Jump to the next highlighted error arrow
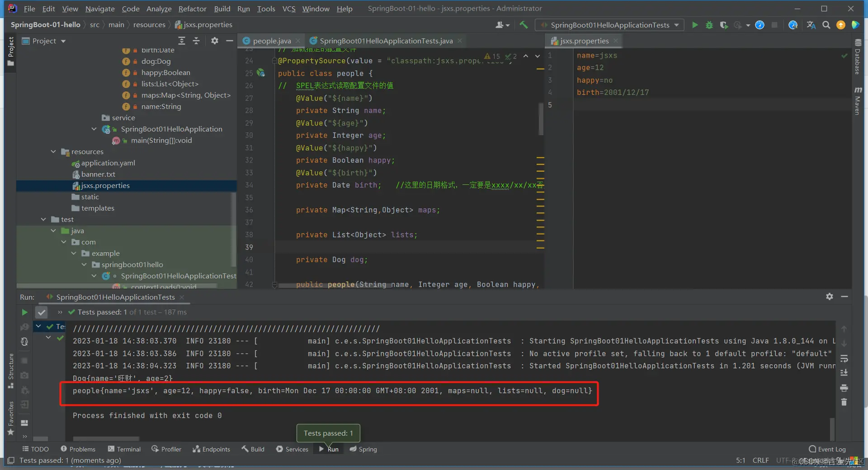The image size is (868, 470). coord(538,56)
